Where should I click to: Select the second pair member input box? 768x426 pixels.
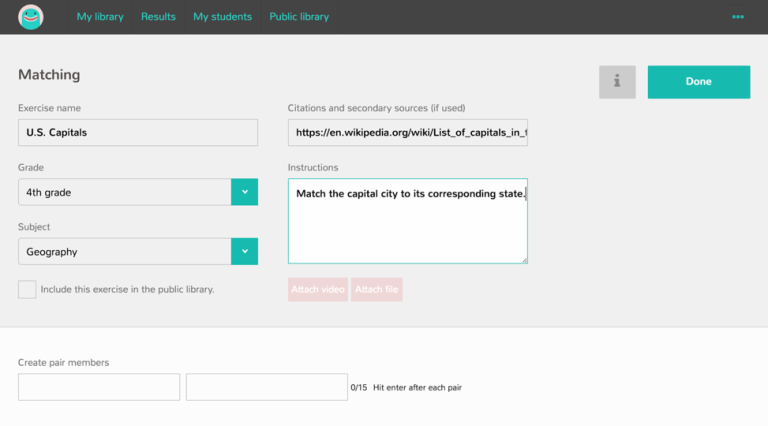tap(266, 387)
